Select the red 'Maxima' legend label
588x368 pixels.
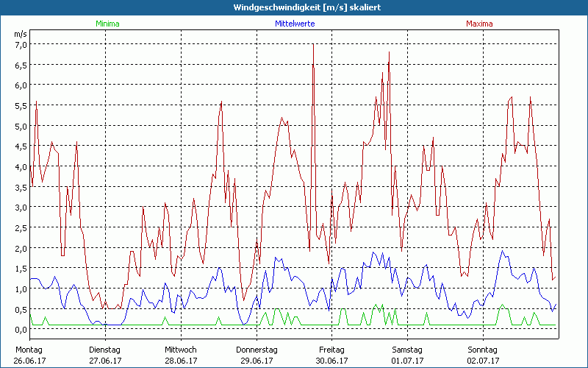481,24
